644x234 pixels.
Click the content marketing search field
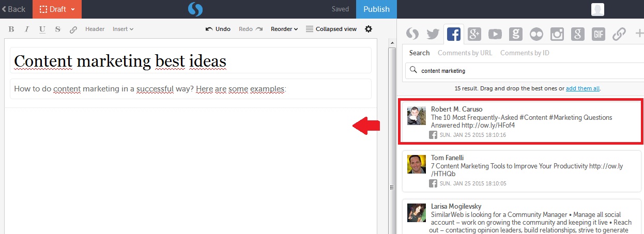pyautogui.click(x=524, y=71)
